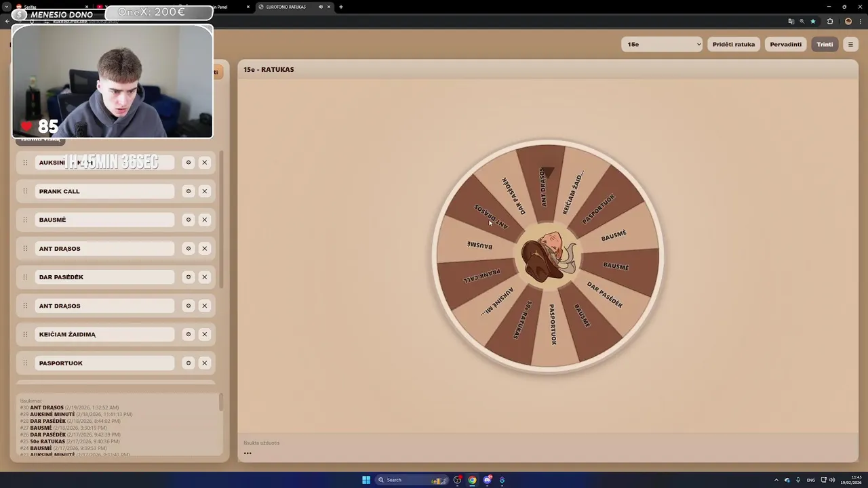Click the KEIČIAM ŽAIDIMĄ name field
Viewport: 868px width, 488px height.
click(x=104, y=334)
